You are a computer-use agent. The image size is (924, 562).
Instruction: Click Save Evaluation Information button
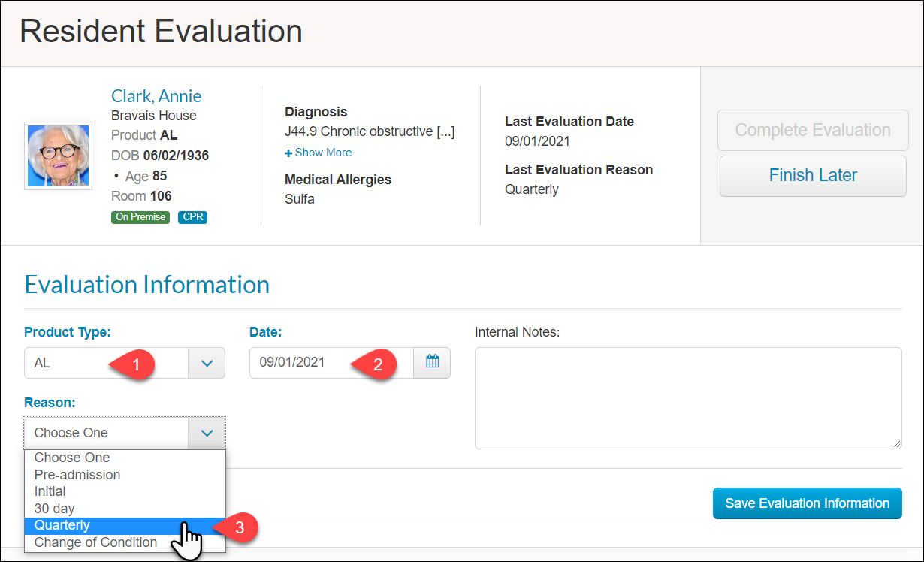808,503
